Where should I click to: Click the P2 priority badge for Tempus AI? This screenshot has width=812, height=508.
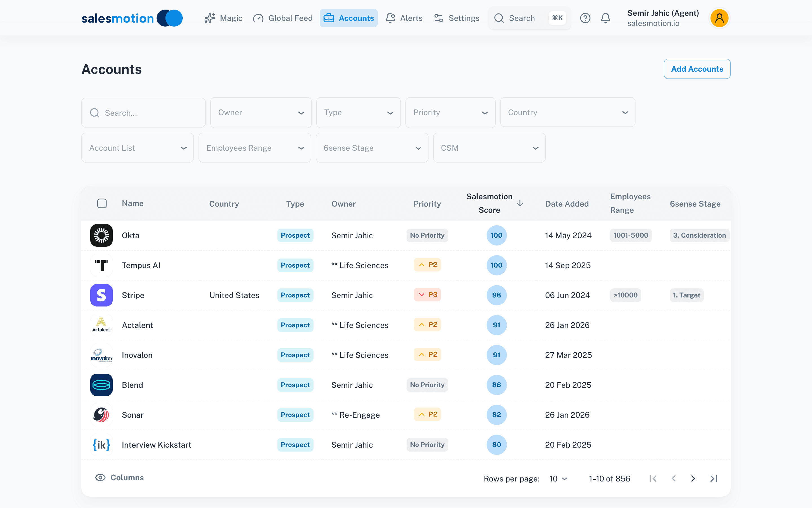pos(427,265)
